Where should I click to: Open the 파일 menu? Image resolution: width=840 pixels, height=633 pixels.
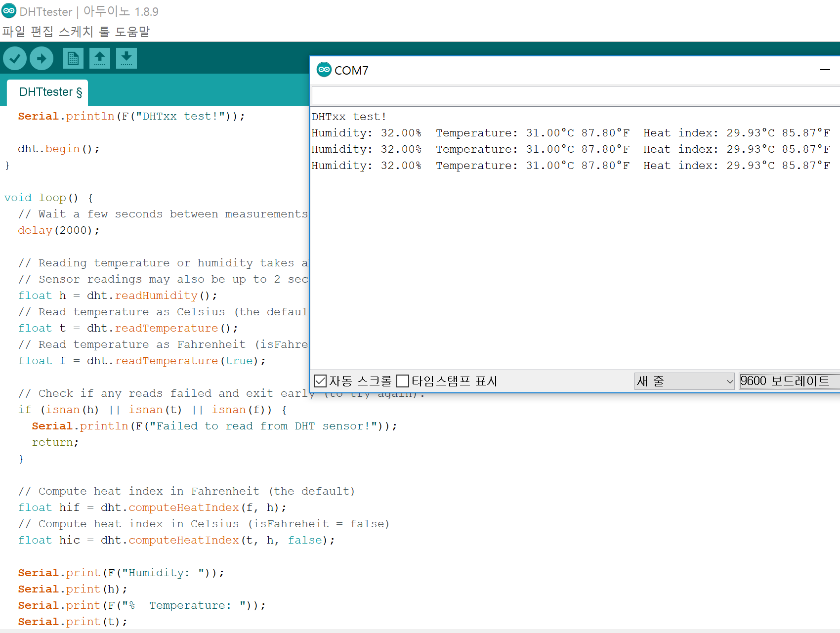(x=14, y=32)
